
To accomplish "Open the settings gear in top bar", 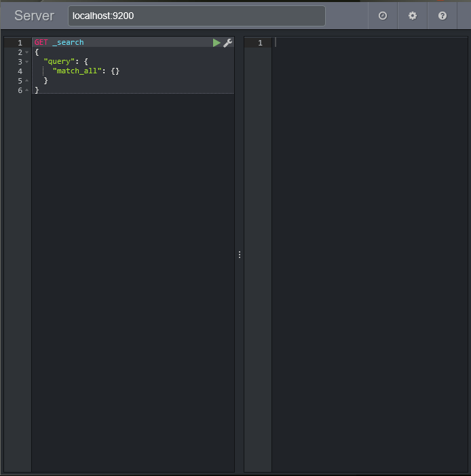I will [x=413, y=16].
